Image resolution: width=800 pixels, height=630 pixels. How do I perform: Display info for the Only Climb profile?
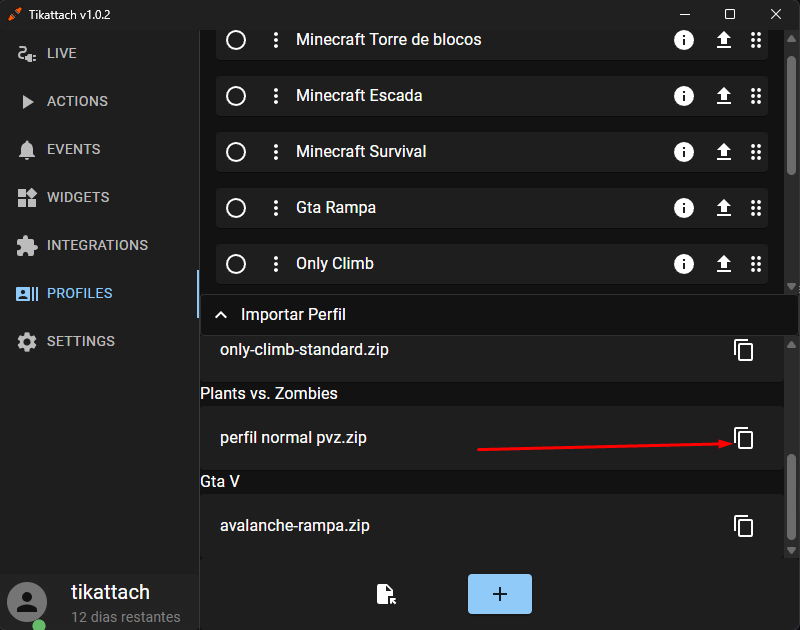[684, 264]
